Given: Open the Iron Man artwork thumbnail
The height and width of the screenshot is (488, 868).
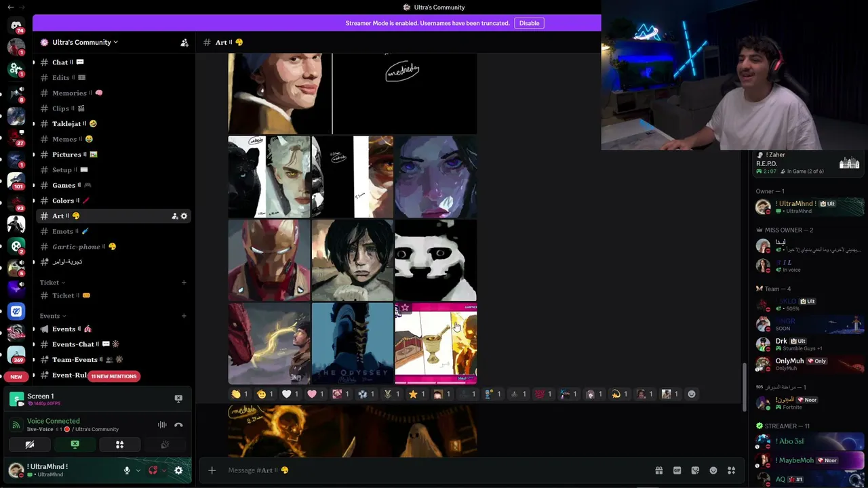Looking at the screenshot, I should [x=269, y=260].
